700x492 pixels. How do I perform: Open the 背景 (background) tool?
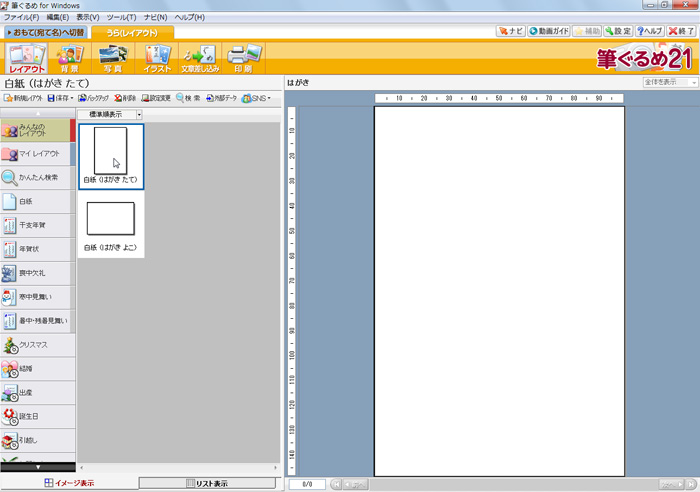[70, 59]
